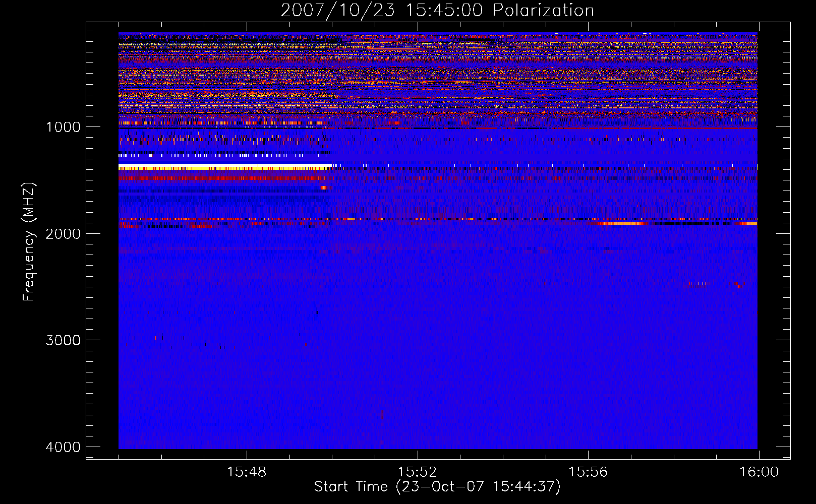Click the 15:56 time tick label

[x=588, y=472]
